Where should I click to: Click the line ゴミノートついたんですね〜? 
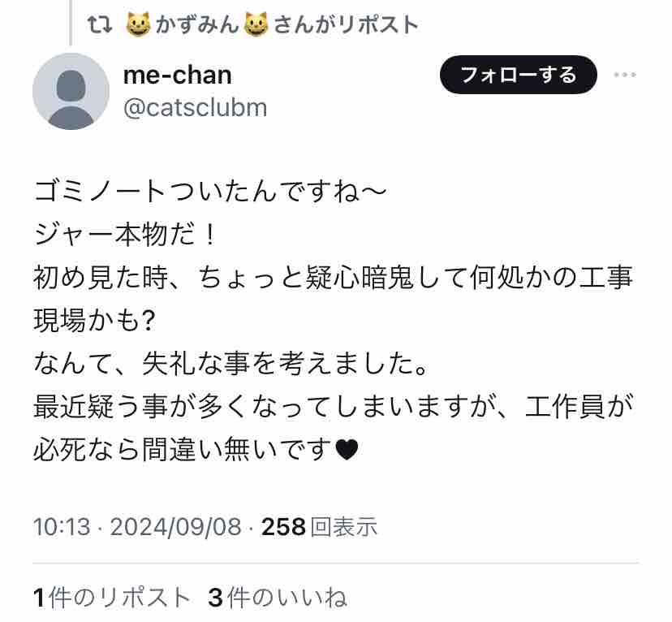[203, 192]
